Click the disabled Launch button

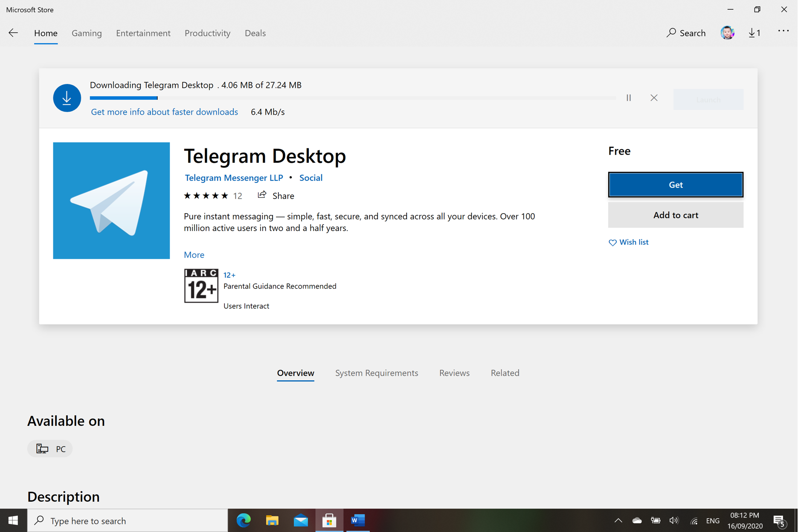pos(708,99)
